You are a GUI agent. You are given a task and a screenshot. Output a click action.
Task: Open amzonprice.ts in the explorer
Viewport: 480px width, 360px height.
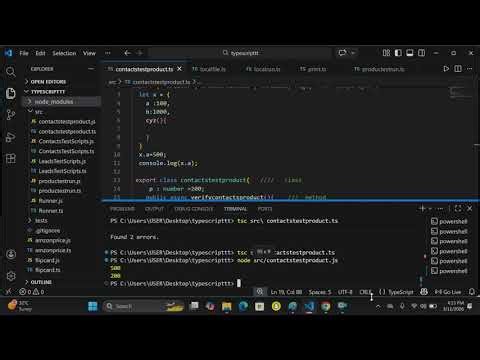click(x=53, y=250)
